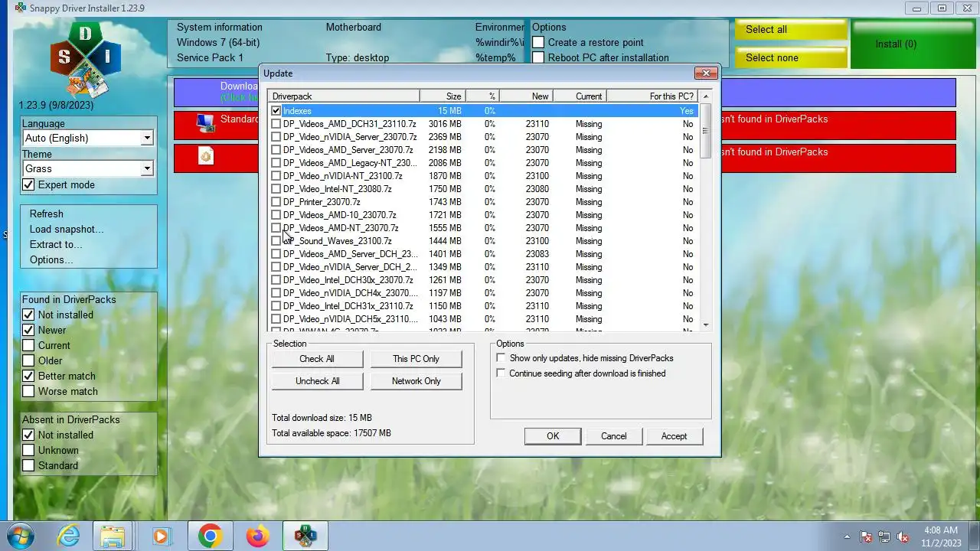Click OK in the Update dialog
The image size is (980, 551).
click(553, 436)
